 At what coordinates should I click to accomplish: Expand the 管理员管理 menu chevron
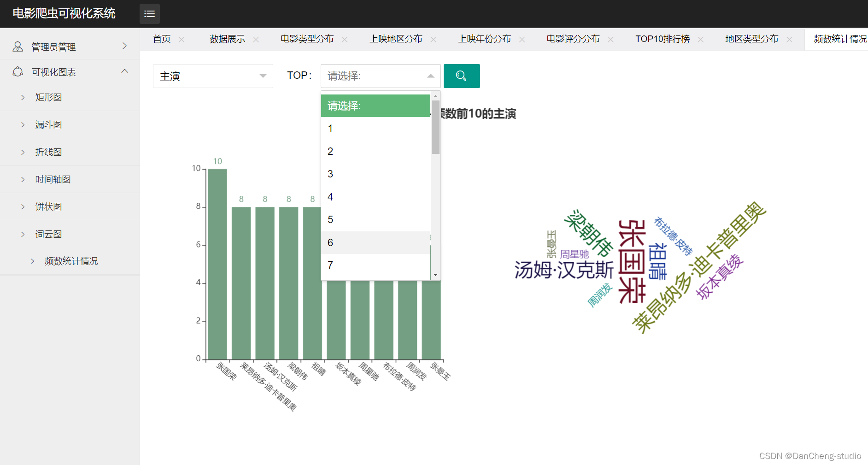[x=124, y=46]
